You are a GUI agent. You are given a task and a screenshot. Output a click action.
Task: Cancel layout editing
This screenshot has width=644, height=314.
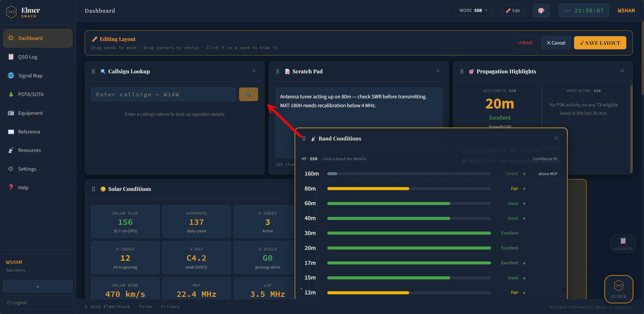556,43
